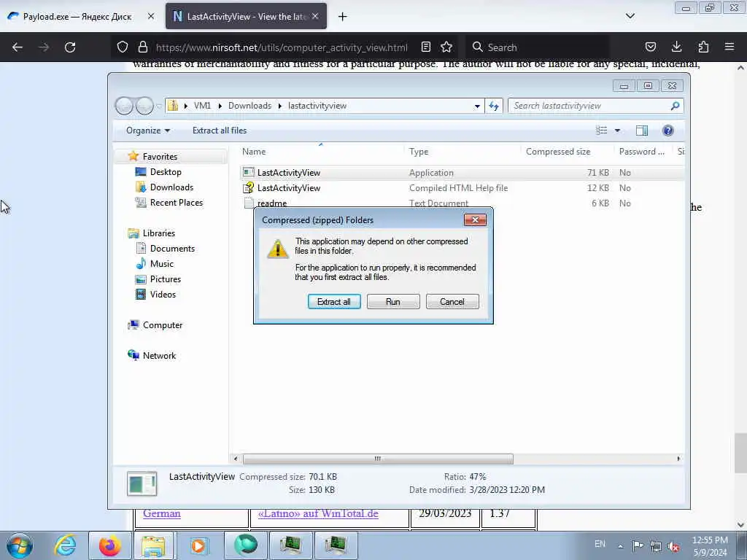Viewport: 747px width, 560px height.
Task: Reload the current Firefox page
Action: (70, 47)
